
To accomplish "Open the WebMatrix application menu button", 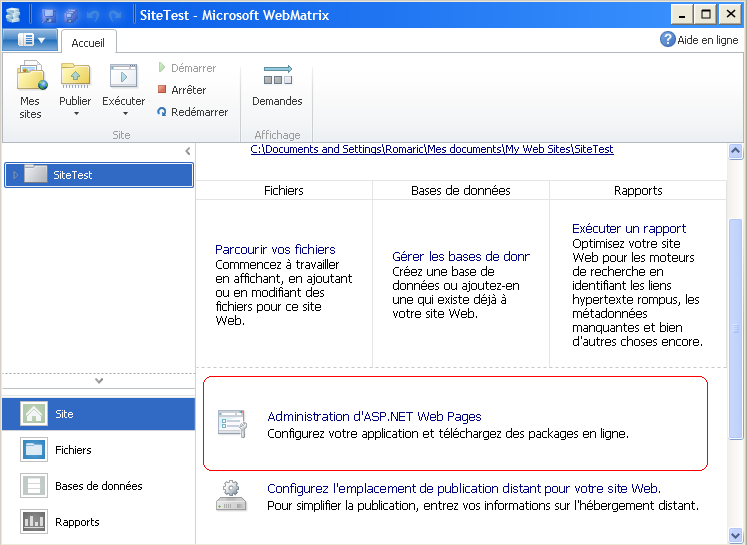I will click(x=30, y=40).
